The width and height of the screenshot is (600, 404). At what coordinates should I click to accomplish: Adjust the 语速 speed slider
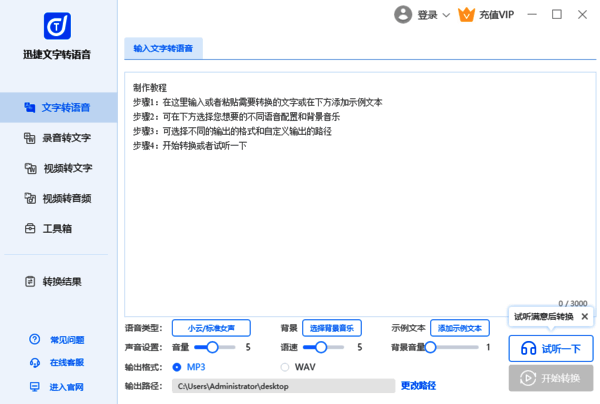click(323, 347)
